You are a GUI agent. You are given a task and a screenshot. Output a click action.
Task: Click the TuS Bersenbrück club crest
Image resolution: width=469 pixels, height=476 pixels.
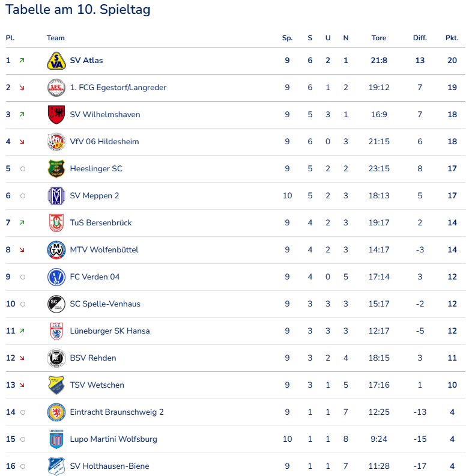coord(56,223)
